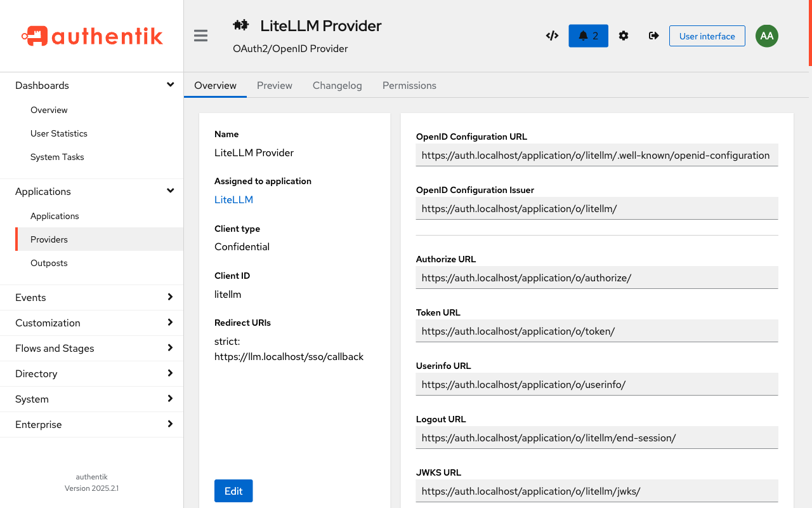Click the Token URL field
The image size is (812, 508).
597,331
